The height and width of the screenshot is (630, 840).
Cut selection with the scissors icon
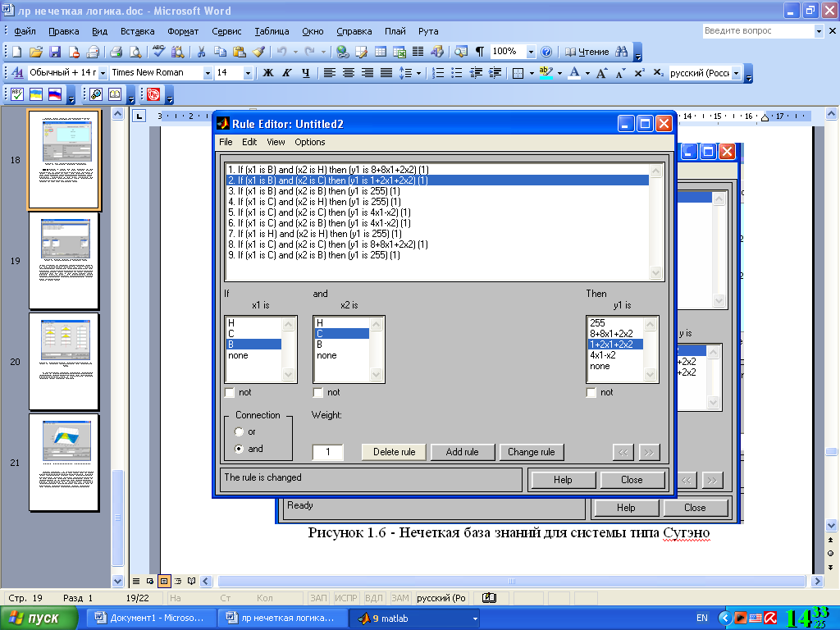click(x=201, y=52)
